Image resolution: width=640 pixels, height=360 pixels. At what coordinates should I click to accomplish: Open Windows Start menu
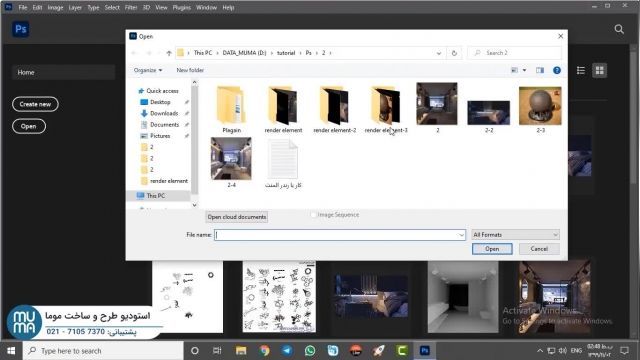[11, 351]
